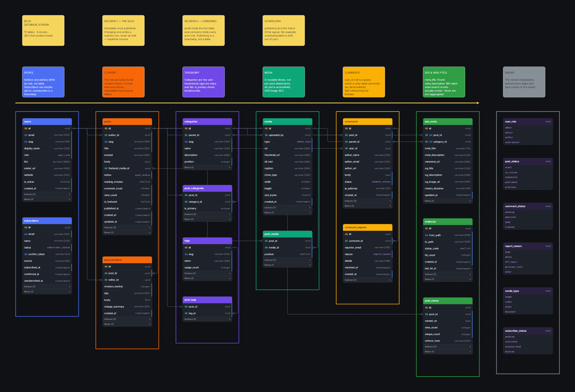Click the is_primary row in post_categories

coord(207,209)
